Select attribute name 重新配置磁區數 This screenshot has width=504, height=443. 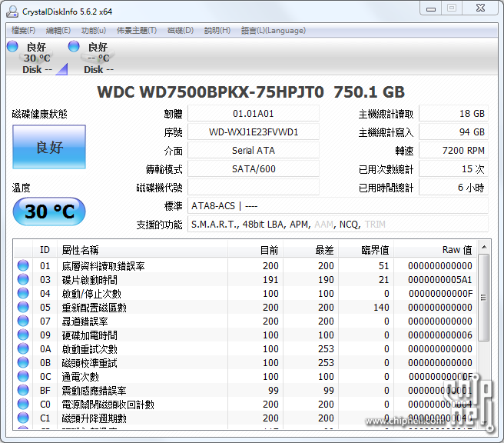94,308
